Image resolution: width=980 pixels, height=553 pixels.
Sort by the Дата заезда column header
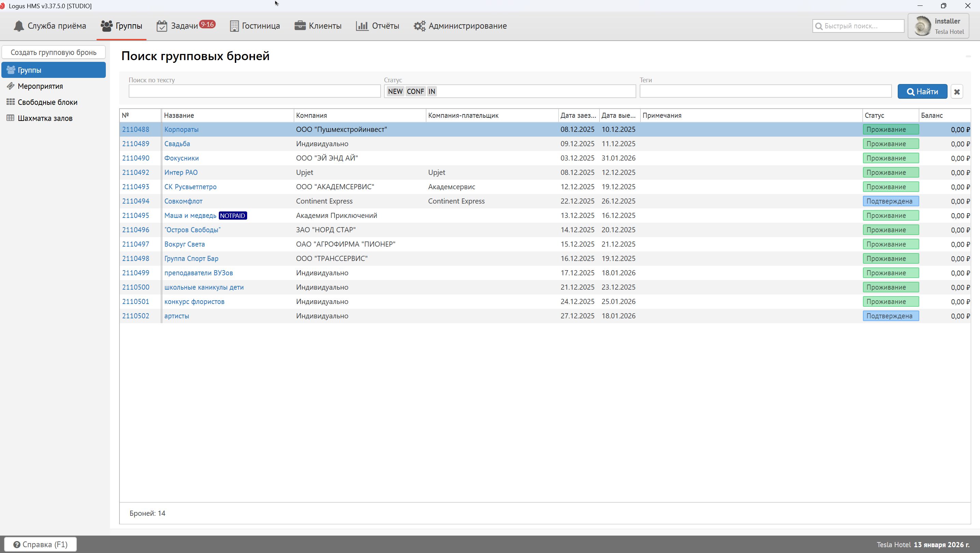point(578,115)
